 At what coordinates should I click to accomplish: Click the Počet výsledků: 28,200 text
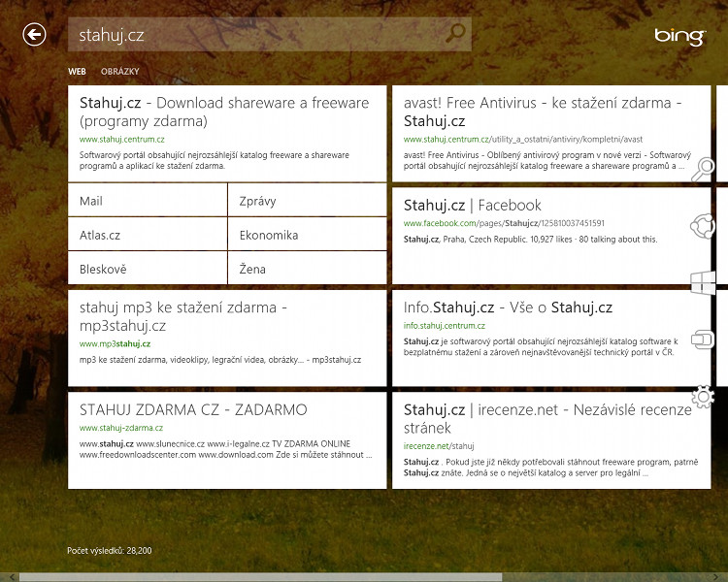pyautogui.click(x=109, y=550)
